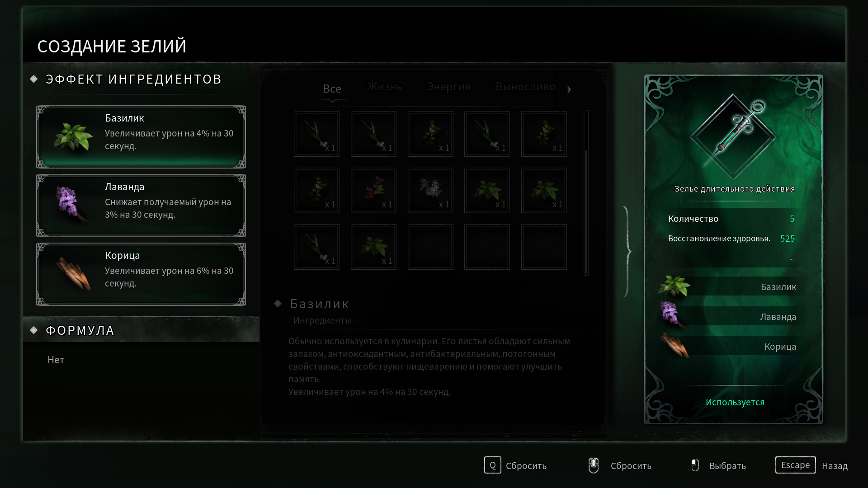The width and height of the screenshot is (868, 488).
Task: Select the Корица ingredient effect card
Action: [141, 274]
